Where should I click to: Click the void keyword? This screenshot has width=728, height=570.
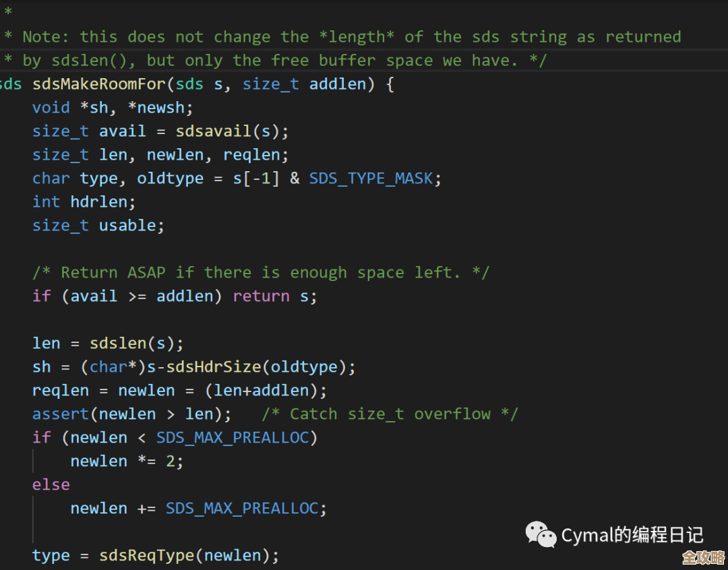tap(51, 108)
